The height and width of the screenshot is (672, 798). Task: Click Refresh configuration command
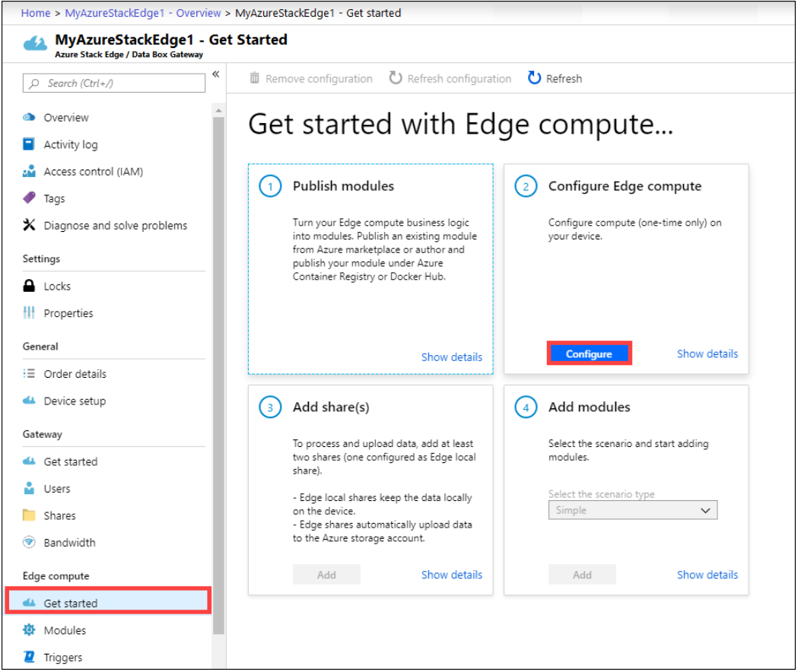[x=450, y=78]
